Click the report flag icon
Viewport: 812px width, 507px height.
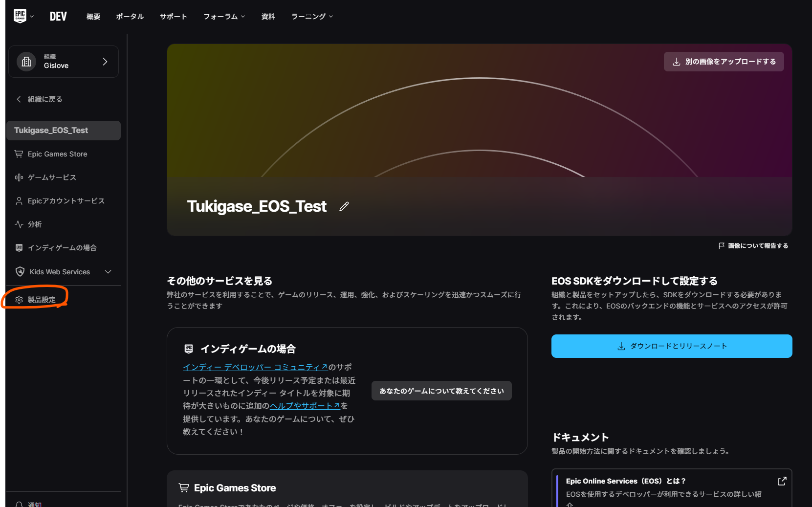[x=722, y=246]
